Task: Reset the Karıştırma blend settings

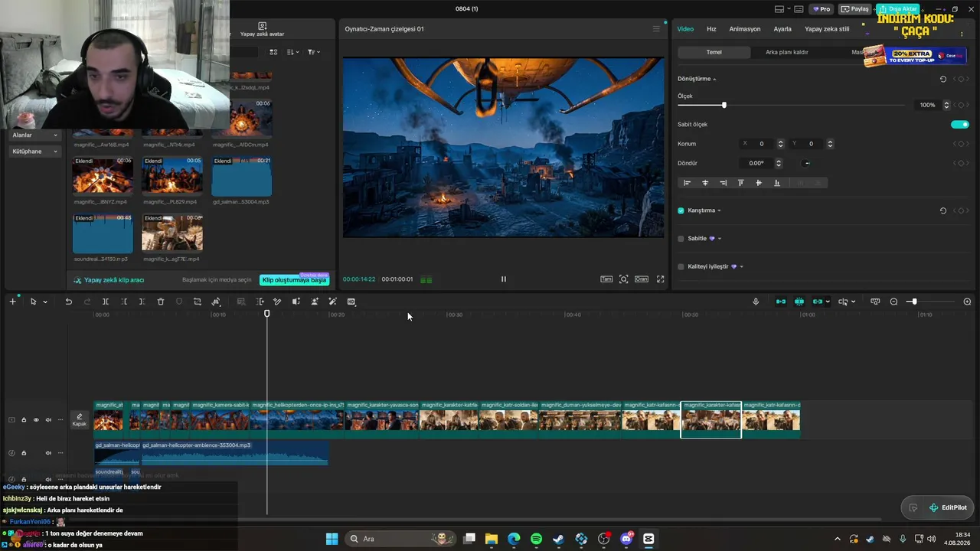Action: [x=942, y=210]
